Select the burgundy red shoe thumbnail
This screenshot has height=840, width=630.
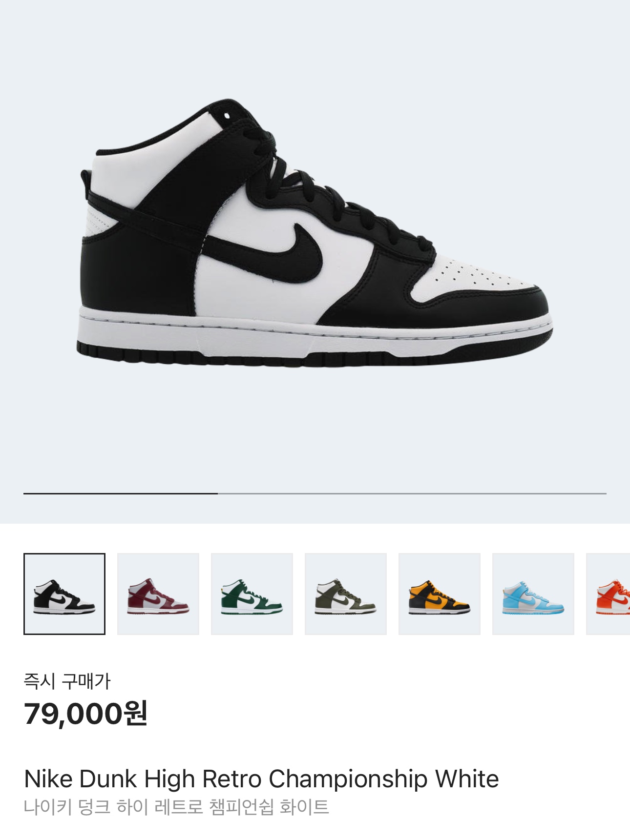tap(158, 594)
